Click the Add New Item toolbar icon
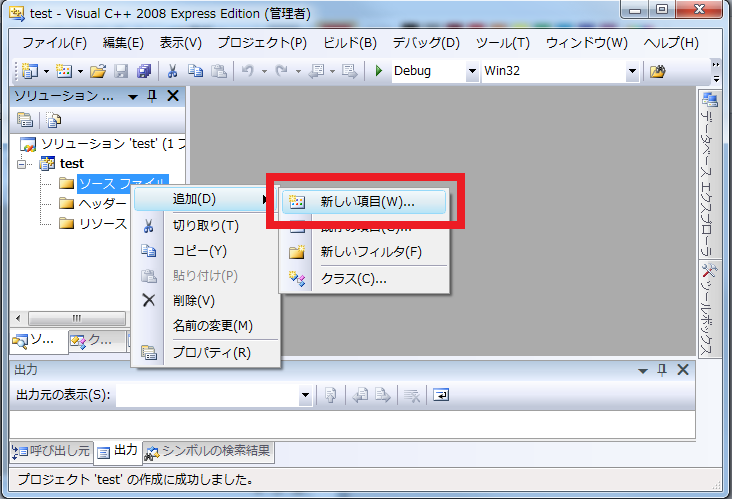Image resolution: width=732 pixels, height=499 pixels. click(64, 71)
